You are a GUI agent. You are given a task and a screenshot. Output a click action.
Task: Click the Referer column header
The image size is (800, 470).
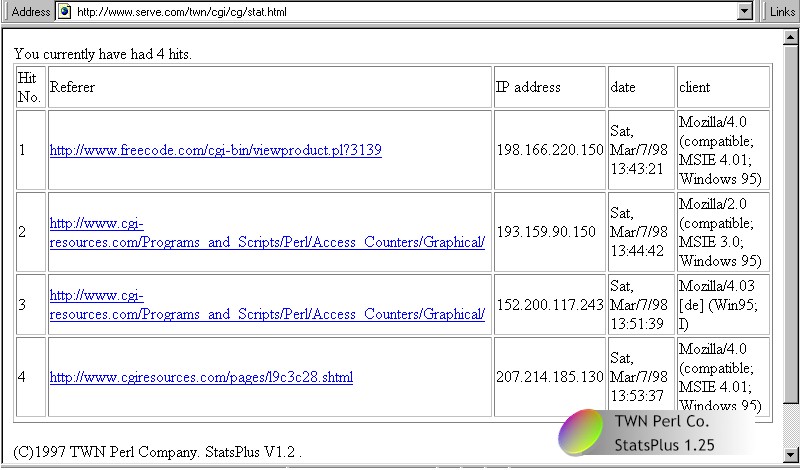(x=270, y=87)
